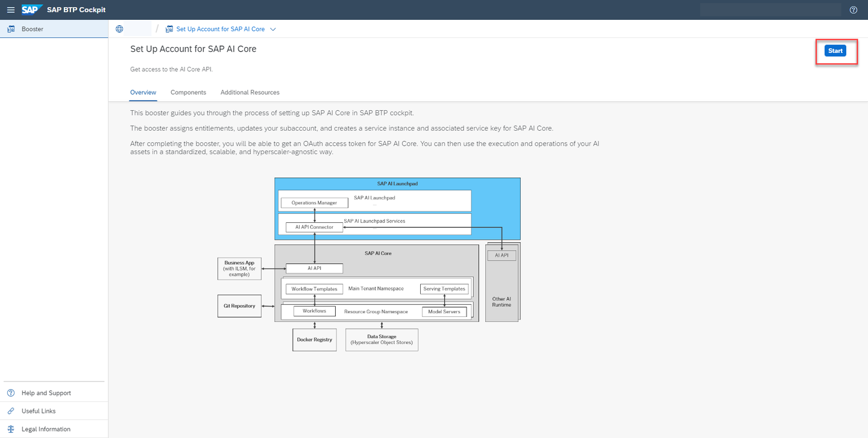Screen dimensions: 868x438
Task: Go to the Additional Resources tab
Action: [250, 92]
